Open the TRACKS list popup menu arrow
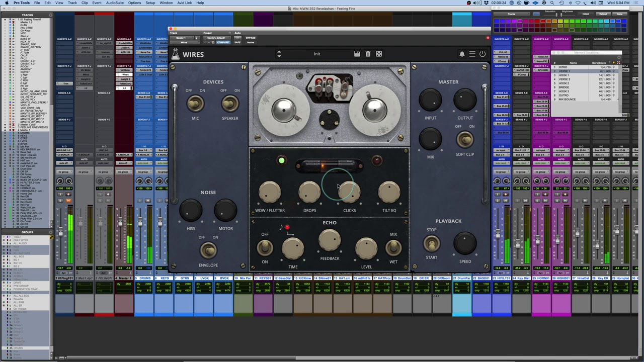 51,15
